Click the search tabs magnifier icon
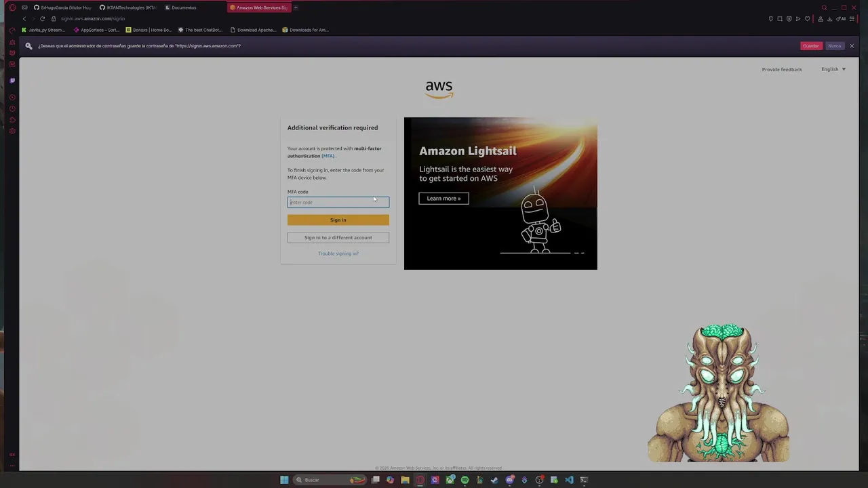 824,7
